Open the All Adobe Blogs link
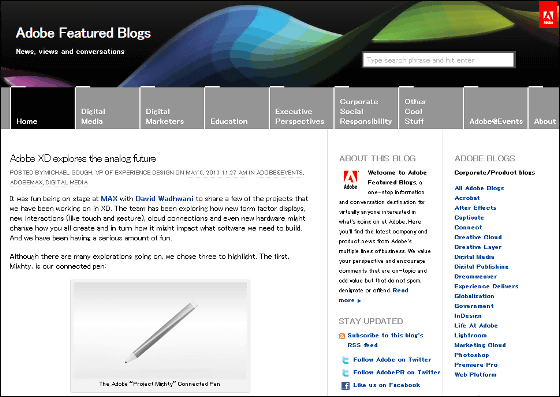 pos(479,188)
